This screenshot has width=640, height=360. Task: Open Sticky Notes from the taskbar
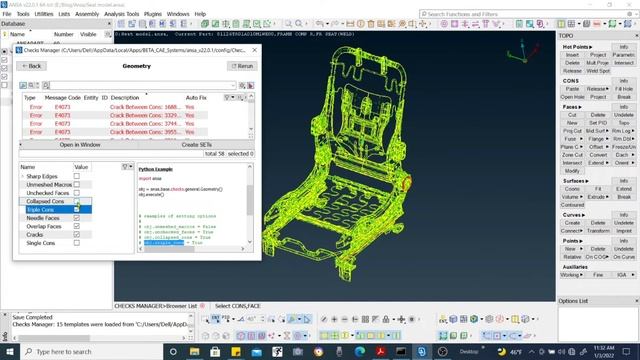pos(236,352)
